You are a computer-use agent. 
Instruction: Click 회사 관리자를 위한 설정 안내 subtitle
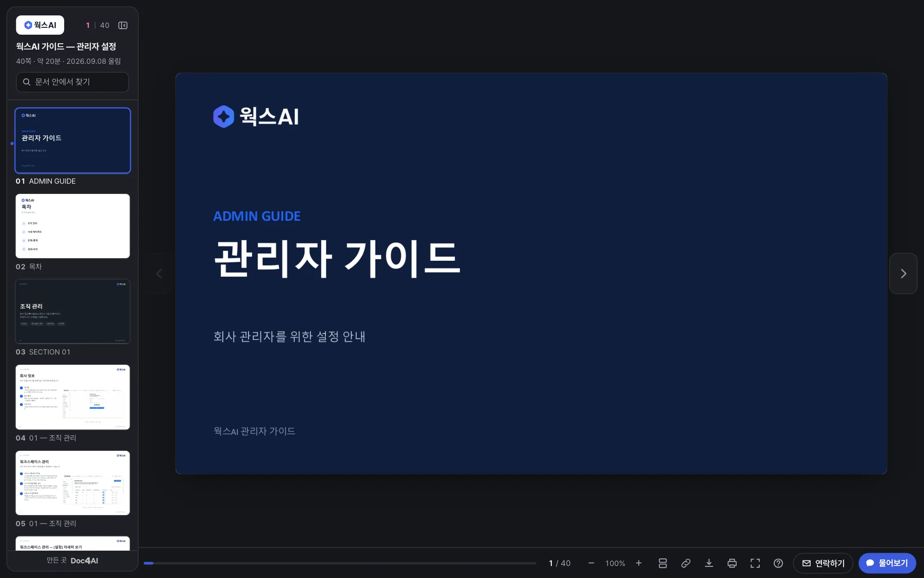tap(289, 337)
